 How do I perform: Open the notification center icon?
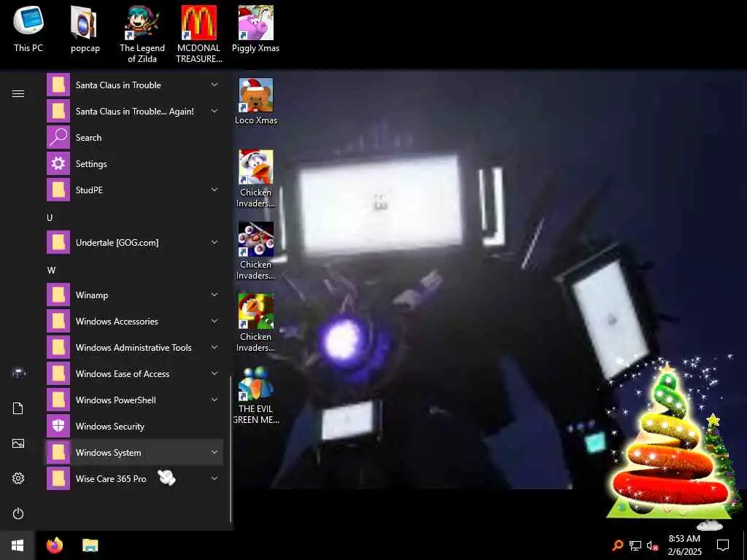(x=723, y=545)
